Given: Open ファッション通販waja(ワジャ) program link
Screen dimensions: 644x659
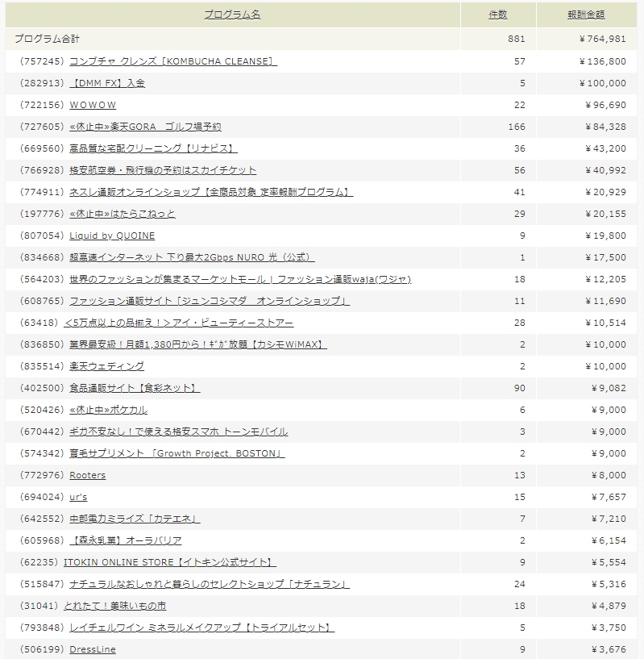Looking at the screenshot, I should click(x=240, y=279).
